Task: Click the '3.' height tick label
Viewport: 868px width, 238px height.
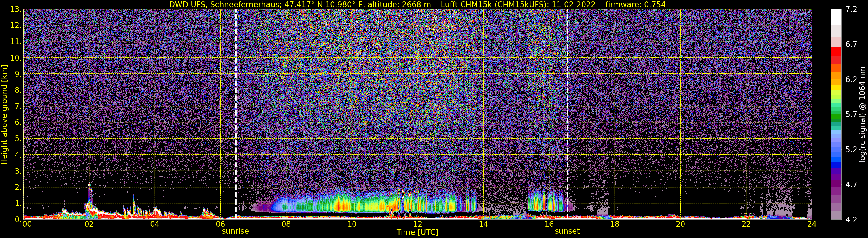Action: pos(18,171)
